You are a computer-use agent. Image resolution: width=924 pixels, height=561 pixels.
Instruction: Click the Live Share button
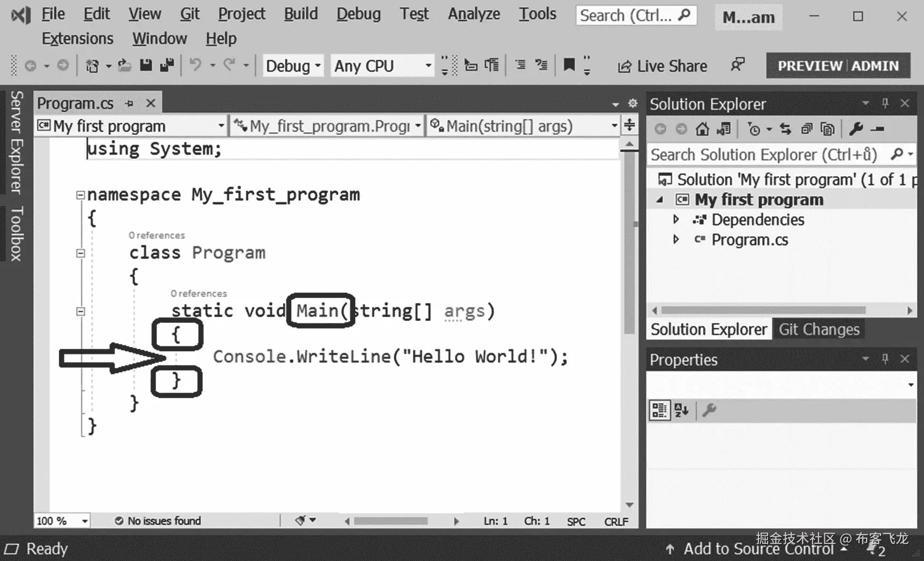click(x=662, y=65)
